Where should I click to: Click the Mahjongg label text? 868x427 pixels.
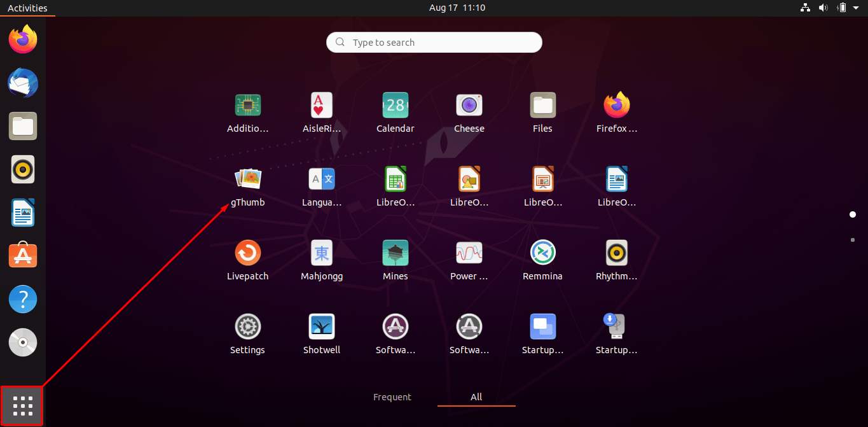[322, 276]
